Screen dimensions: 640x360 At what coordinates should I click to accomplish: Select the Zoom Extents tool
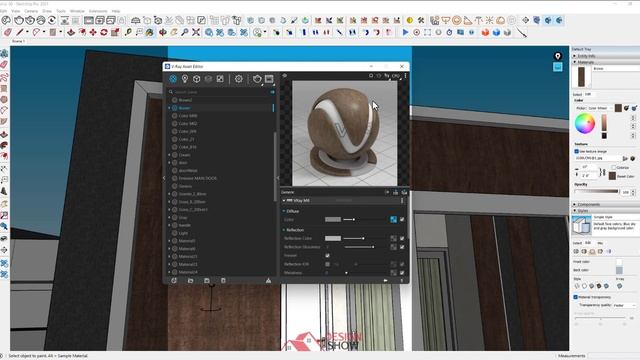[196, 32]
